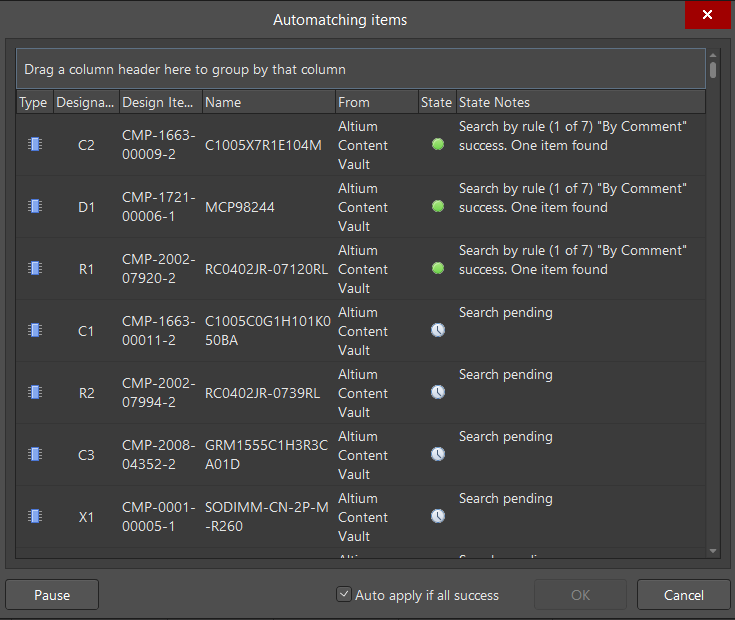Click the pending clock icon for R2
Image resolution: width=735 pixels, height=620 pixels.
pyautogui.click(x=438, y=392)
